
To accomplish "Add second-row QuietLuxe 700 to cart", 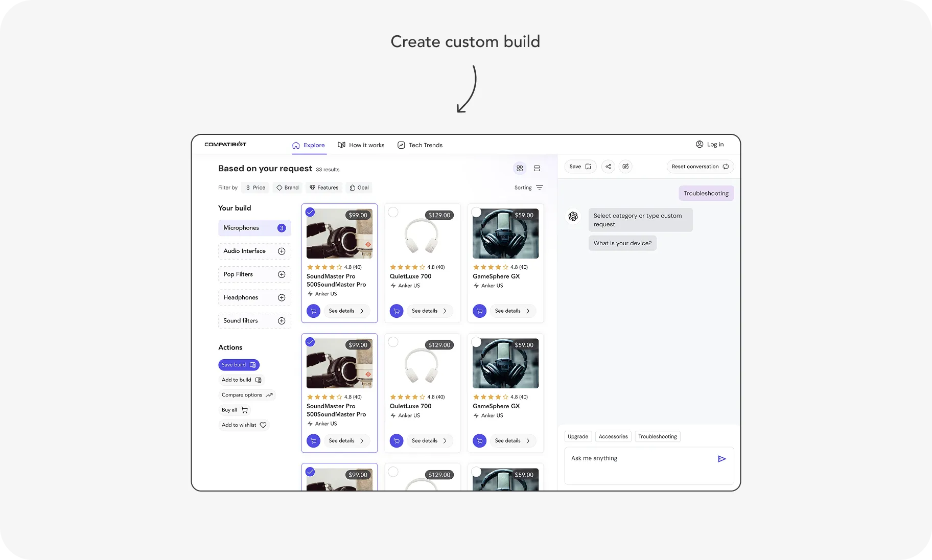I will [397, 440].
